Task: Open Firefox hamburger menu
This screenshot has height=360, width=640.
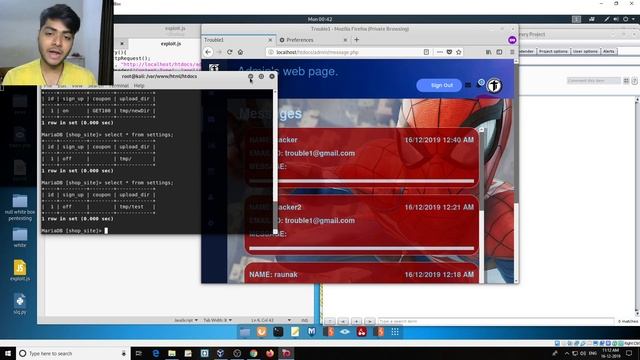Action: (x=512, y=52)
